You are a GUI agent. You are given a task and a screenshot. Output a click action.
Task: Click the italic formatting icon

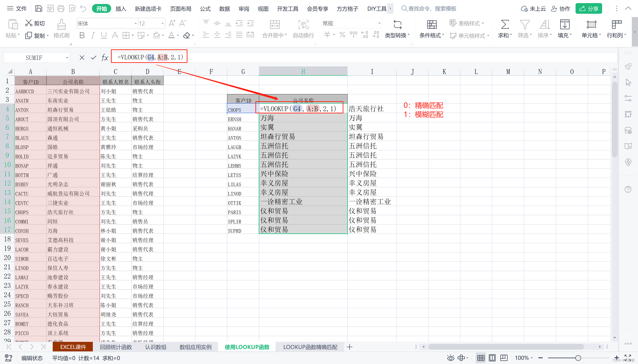point(93,35)
